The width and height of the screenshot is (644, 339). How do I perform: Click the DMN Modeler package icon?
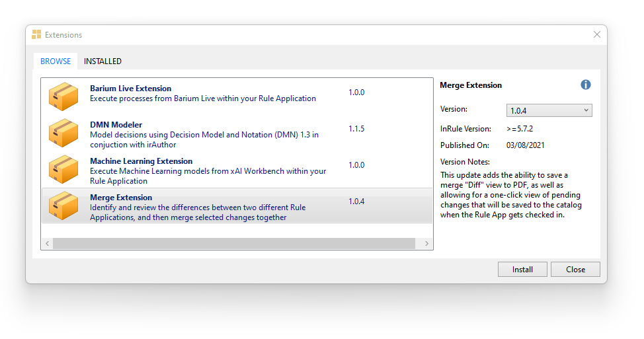pos(63,133)
